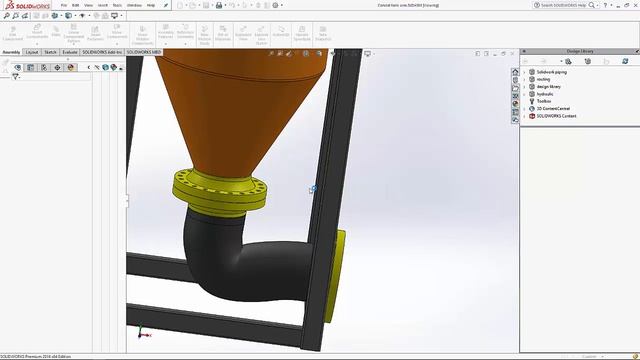Open the DisplayManager color ball tab
The height and width of the screenshot is (360, 640).
tap(71, 68)
